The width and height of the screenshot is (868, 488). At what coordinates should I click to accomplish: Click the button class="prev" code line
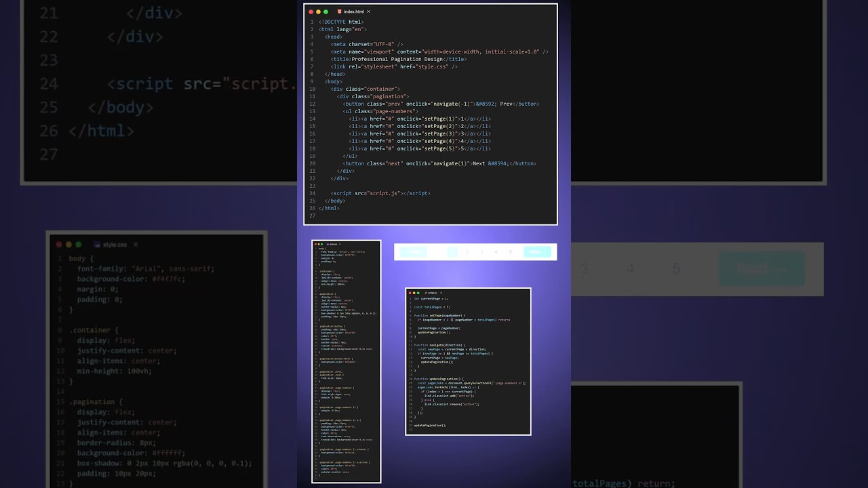441,104
